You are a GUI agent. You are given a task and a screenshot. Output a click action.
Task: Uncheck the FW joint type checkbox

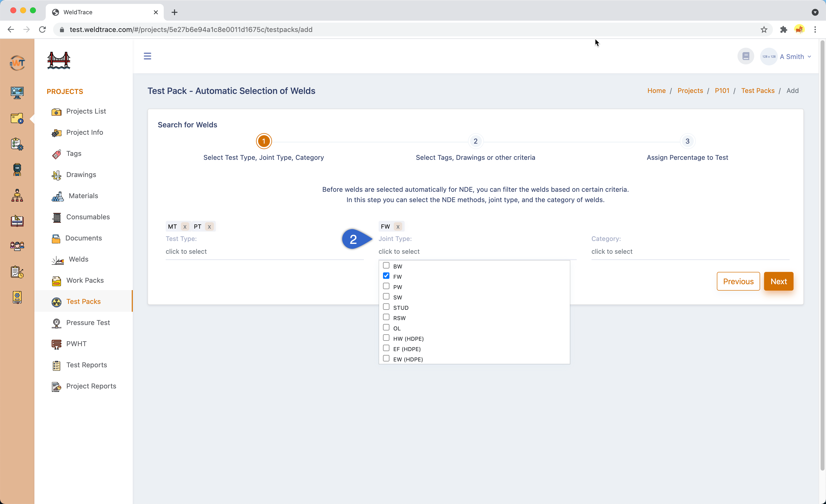[386, 276]
